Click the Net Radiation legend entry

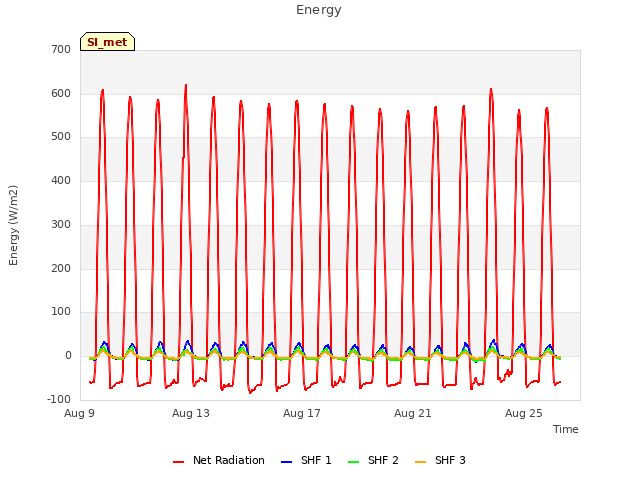click(219, 460)
